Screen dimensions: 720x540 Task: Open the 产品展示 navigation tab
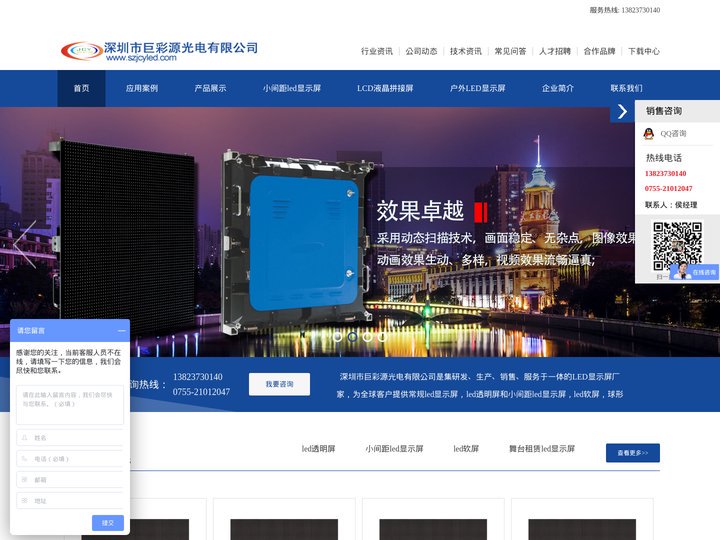[210, 88]
